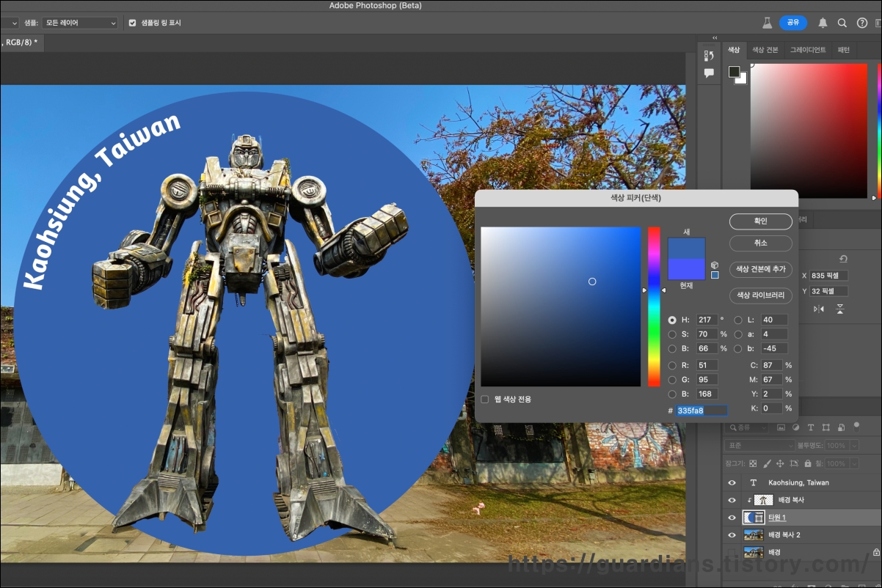This screenshot has width=882, height=588.
Task: Click the Share button in the top bar
Action: click(792, 23)
